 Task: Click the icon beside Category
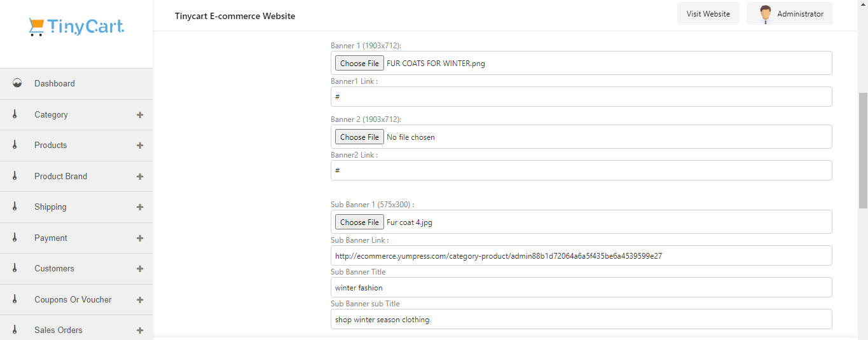(15, 114)
